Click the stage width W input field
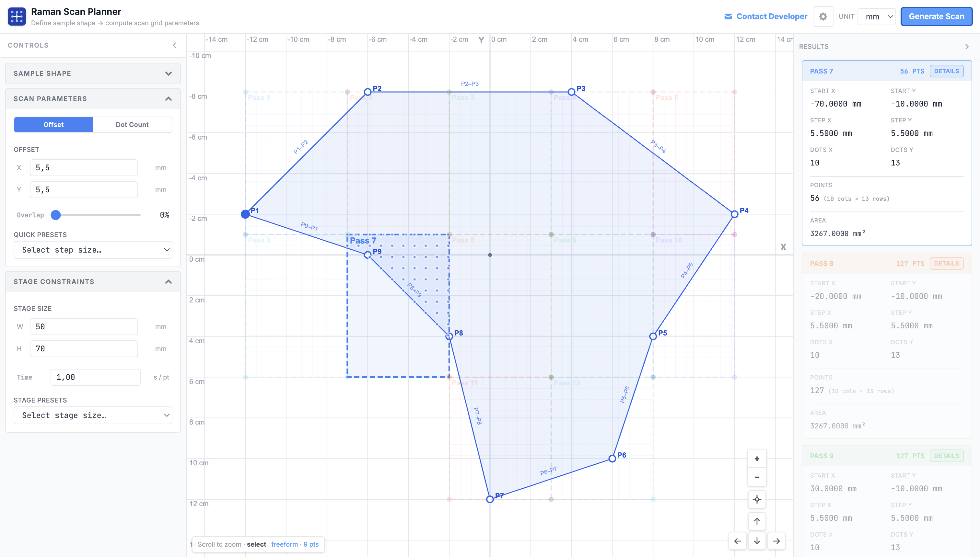The height and width of the screenshot is (557, 980). tap(84, 327)
